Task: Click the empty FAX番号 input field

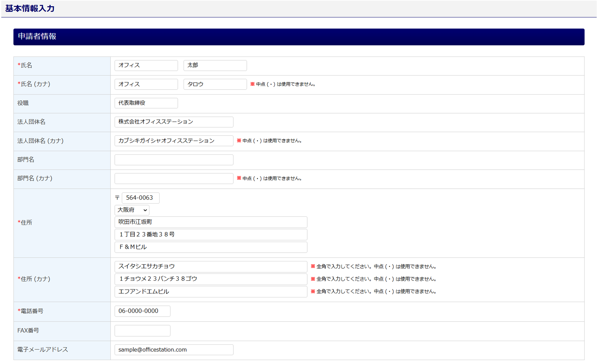Action: [142, 331]
